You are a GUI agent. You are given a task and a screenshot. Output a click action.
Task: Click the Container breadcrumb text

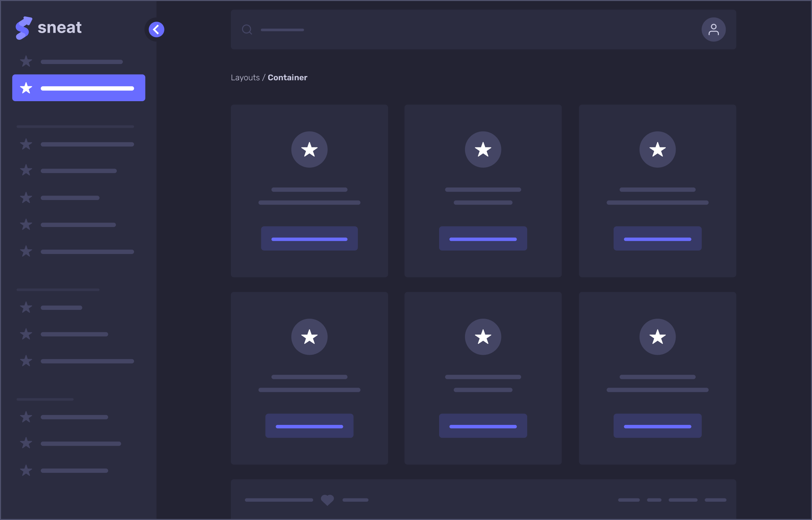[x=287, y=78]
